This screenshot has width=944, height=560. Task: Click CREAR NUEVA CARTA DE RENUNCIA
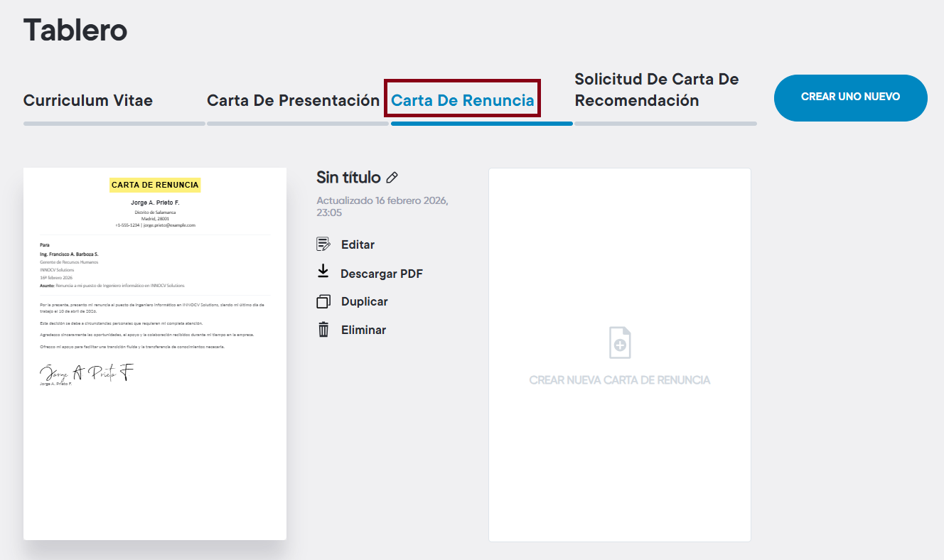click(619, 380)
